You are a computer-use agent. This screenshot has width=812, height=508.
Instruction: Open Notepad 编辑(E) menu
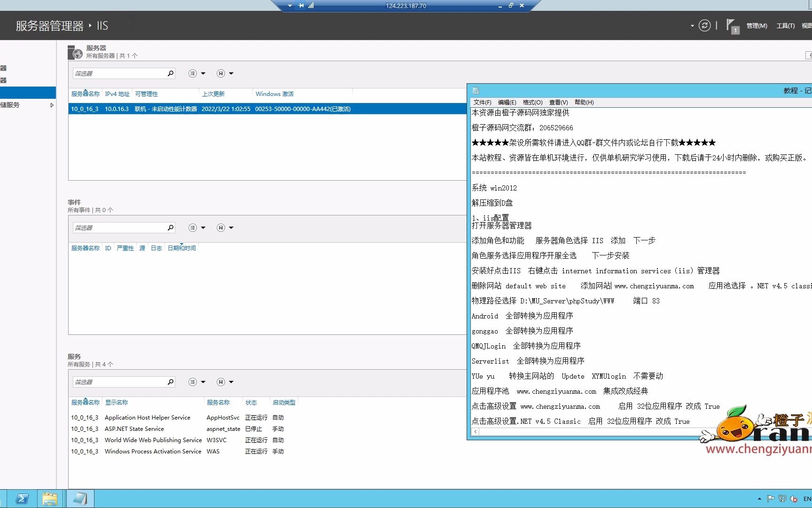click(507, 103)
